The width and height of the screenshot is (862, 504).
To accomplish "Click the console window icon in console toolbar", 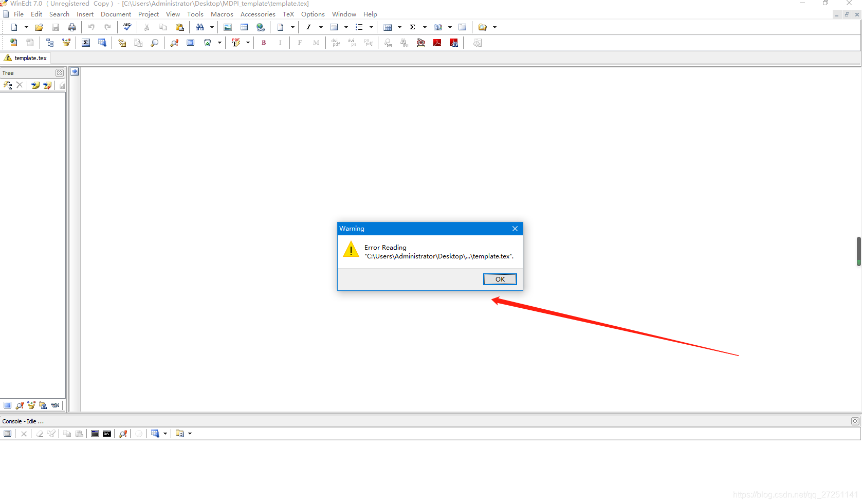I will (95, 434).
